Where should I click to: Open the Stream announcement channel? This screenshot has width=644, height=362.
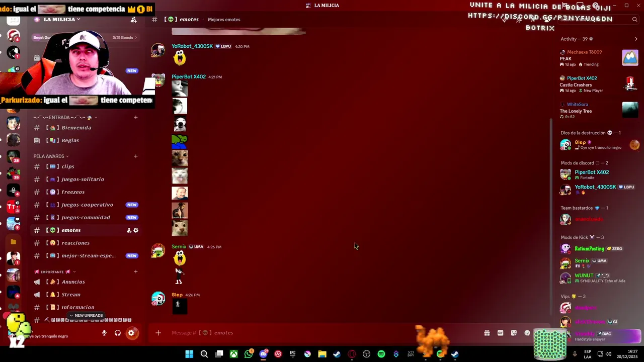tap(86, 295)
